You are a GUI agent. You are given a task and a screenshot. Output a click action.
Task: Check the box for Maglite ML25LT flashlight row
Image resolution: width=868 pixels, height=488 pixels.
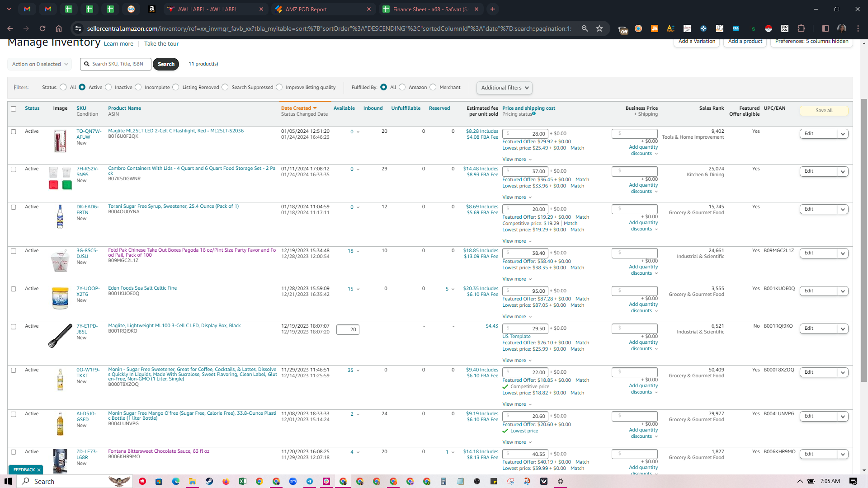pyautogui.click(x=14, y=132)
